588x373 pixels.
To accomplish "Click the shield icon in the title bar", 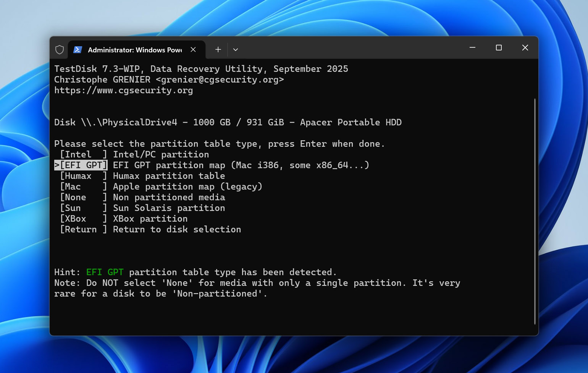I will tap(60, 50).
